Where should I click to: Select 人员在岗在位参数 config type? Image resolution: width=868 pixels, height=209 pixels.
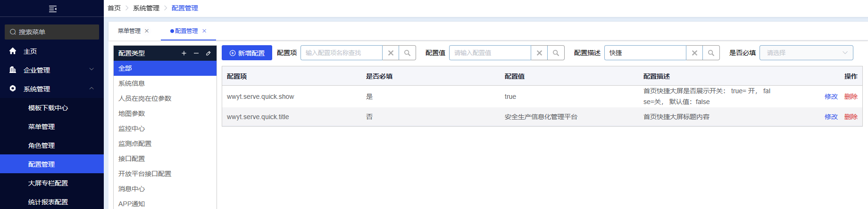[165, 98]
